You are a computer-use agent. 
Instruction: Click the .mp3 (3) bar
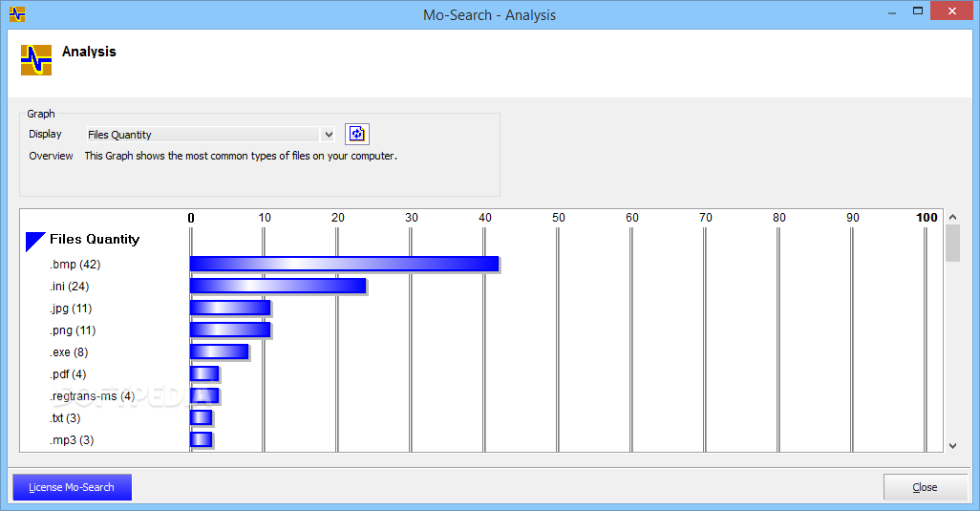point(202,439)
